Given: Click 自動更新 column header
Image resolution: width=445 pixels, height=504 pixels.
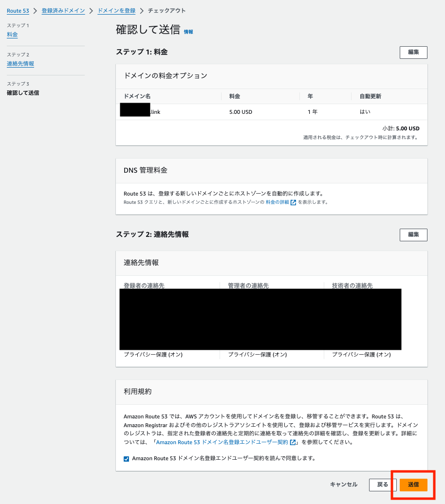Looking at the screenshot, I should click(x=371, y=96).
